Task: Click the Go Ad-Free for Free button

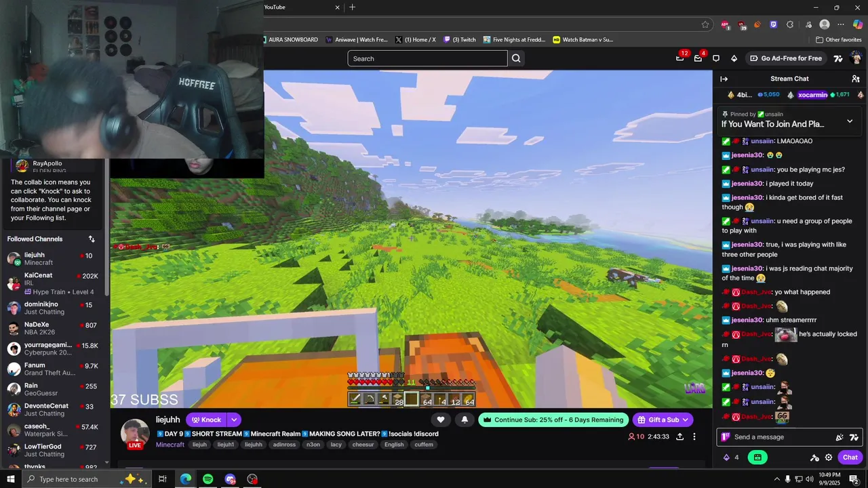Action: point(785,58)
